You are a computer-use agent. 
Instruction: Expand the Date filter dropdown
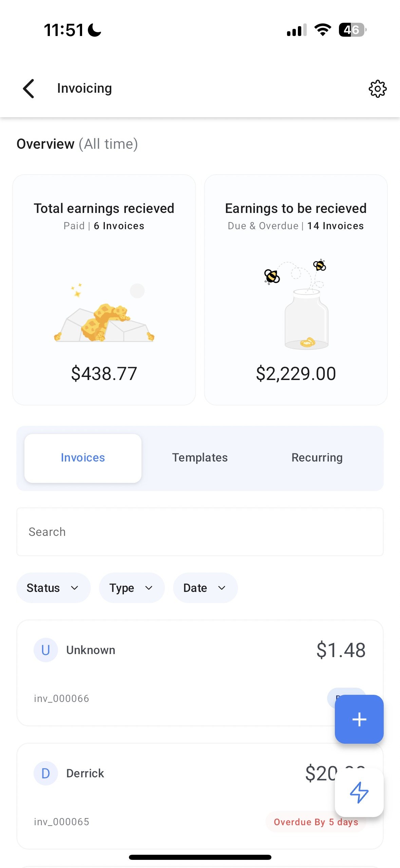205,588
